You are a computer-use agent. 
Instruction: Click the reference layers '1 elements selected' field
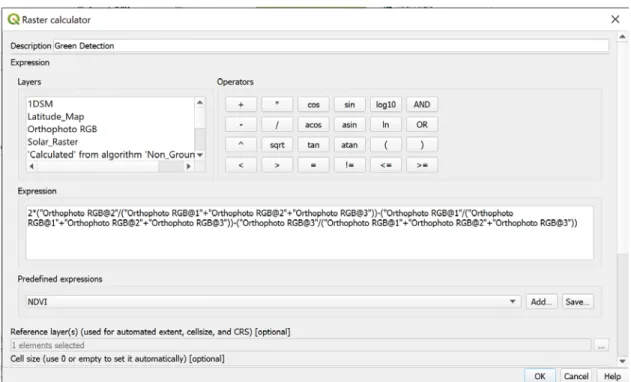click(x=301, y=345)
